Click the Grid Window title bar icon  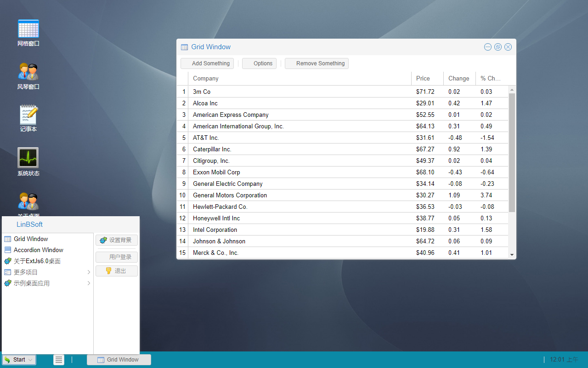pyautogui.click(x=185, y=47)
